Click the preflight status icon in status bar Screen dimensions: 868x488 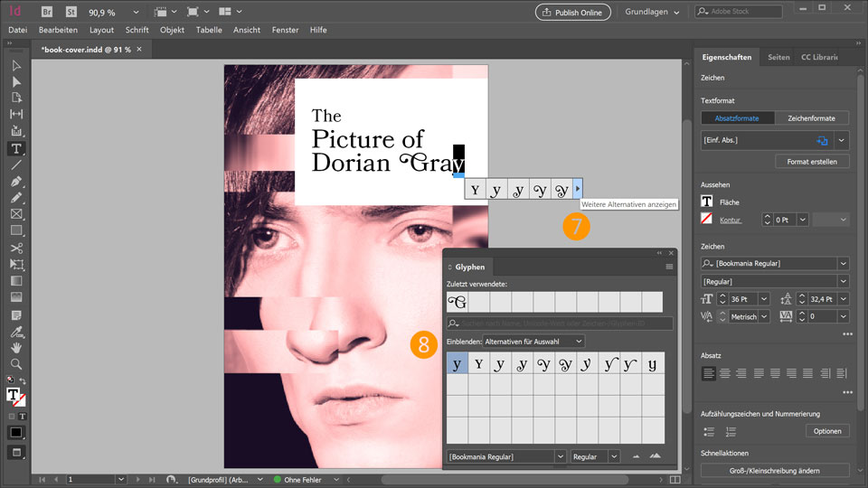click(278, 480)
